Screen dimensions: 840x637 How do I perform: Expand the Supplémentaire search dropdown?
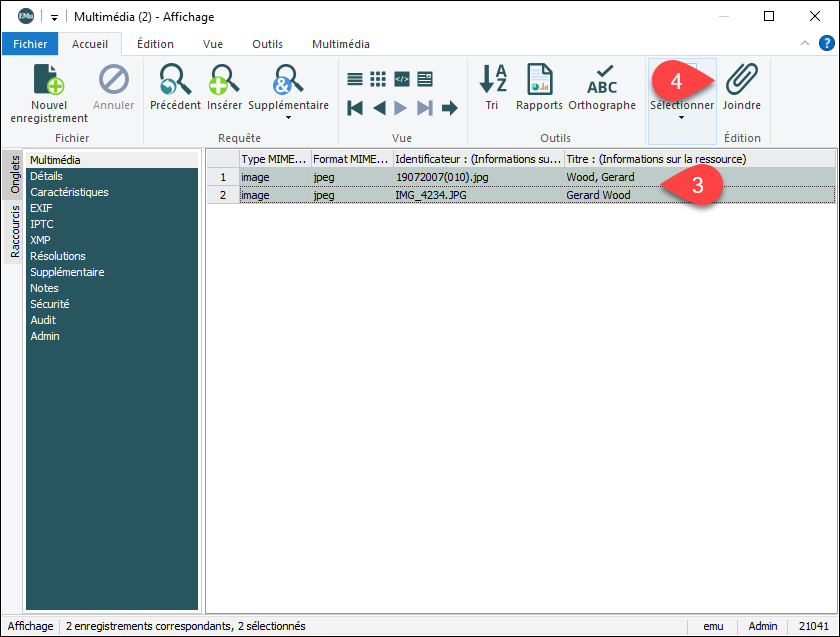click(x=288, y=118)
